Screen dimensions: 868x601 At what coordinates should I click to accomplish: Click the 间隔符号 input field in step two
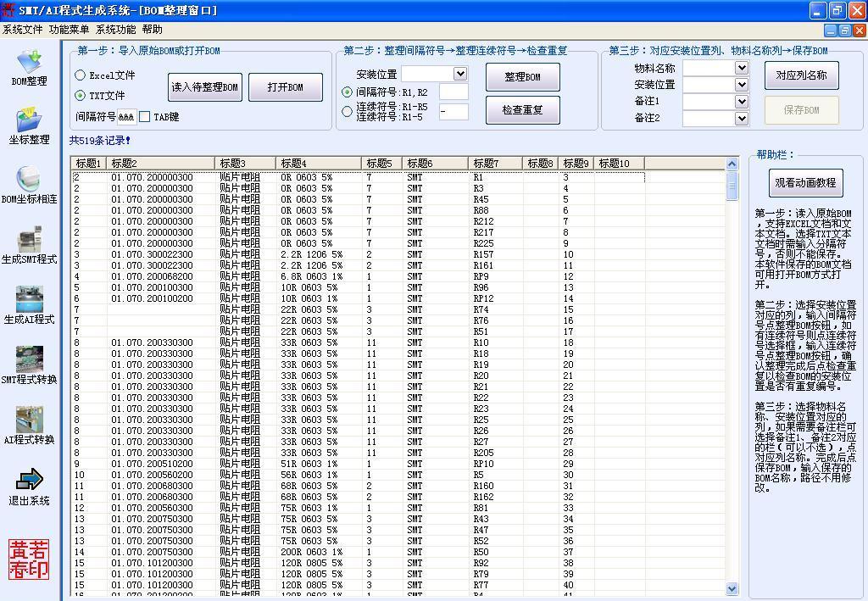pos(453,92)
